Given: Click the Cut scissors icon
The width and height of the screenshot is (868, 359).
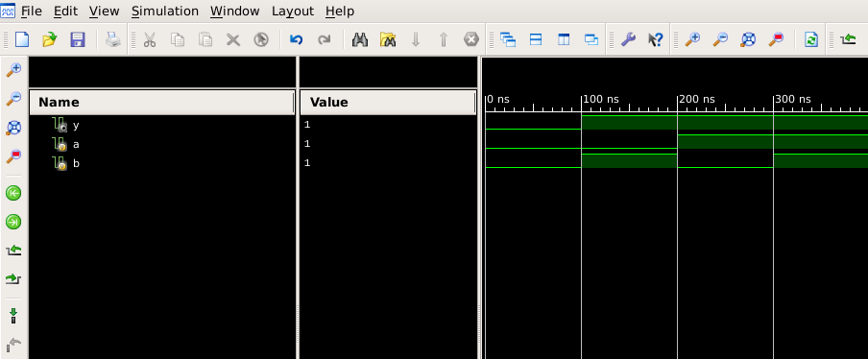Looking at the screenshot, I should tap(150, 39).
